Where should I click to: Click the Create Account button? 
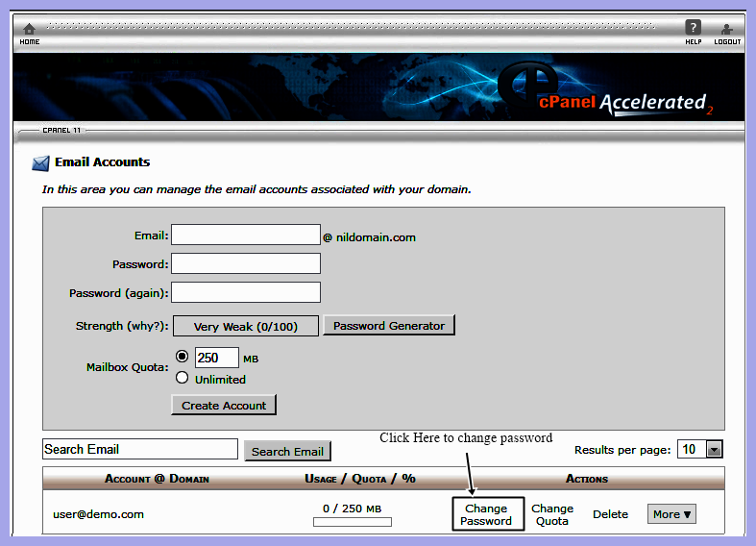(224, 406)
